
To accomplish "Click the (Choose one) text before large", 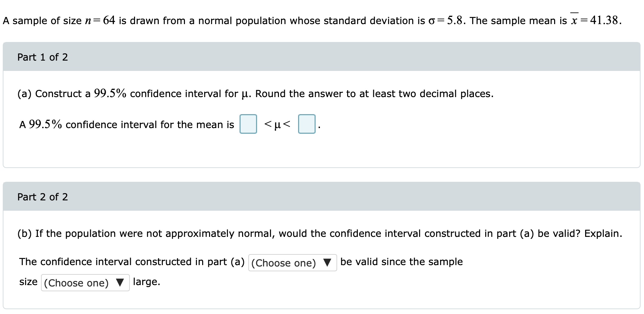I will [76, 282].
